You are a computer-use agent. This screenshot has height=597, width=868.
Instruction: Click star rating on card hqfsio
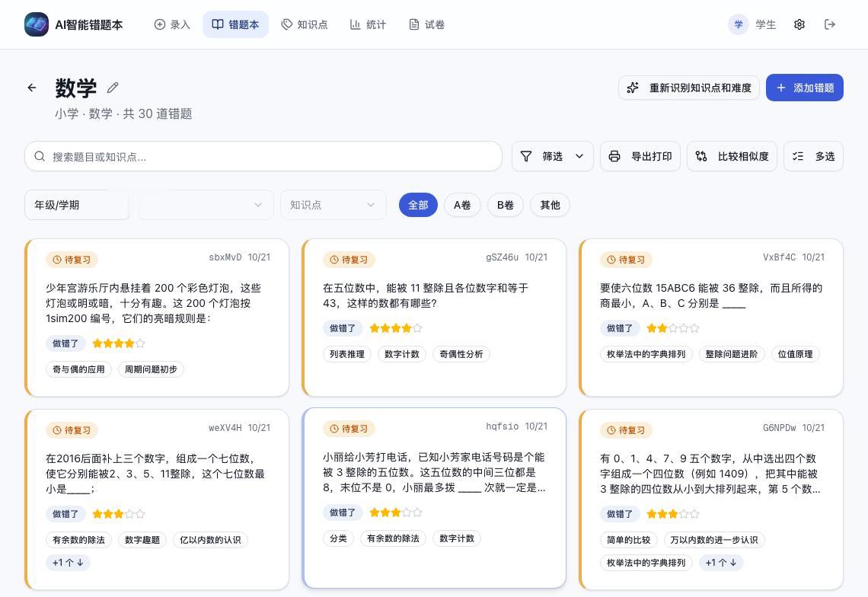(x=396, y=512)
